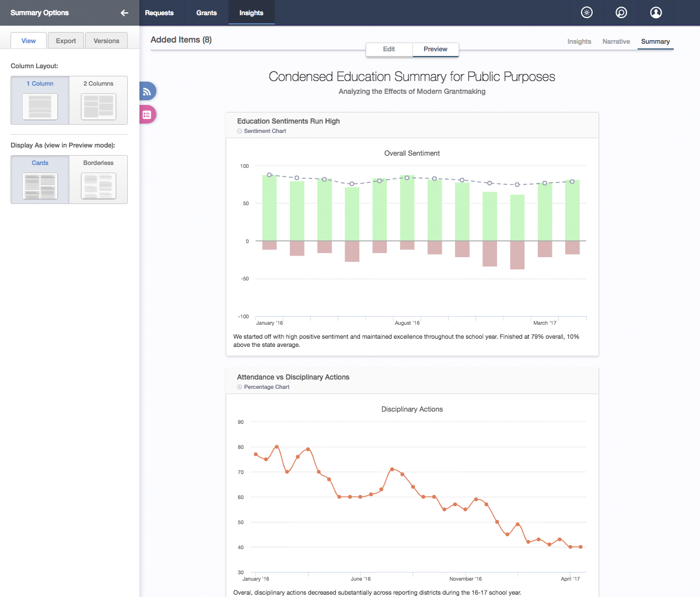This screenshot has height=597, width=700.
Task: Switch to Edit mode
Action: 389,50
